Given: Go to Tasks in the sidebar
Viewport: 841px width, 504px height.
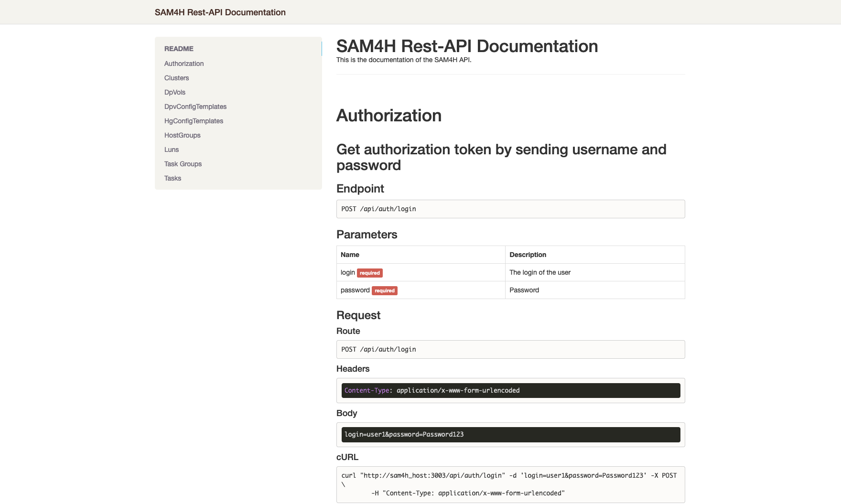Looking at the screenshot, I should point(173,178).
